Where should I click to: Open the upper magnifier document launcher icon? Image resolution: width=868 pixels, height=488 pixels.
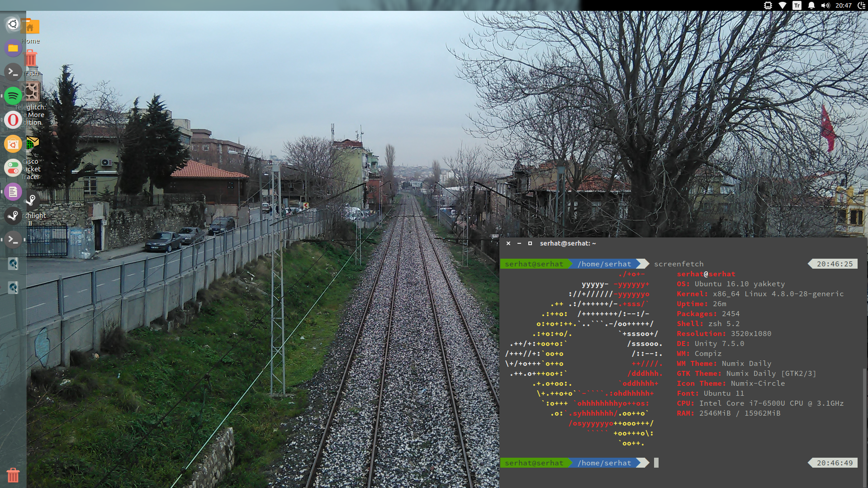(x=13, y=264)
